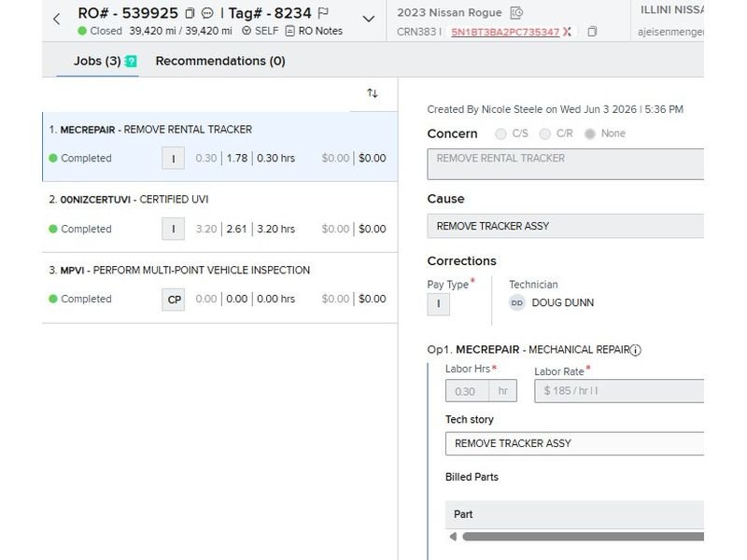
Task: Switch to the Jobs (3) tab
Action: click(x=97, y=61)
